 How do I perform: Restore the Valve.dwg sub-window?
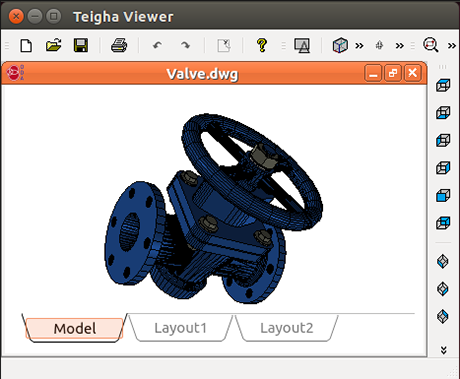pos(393,73)
